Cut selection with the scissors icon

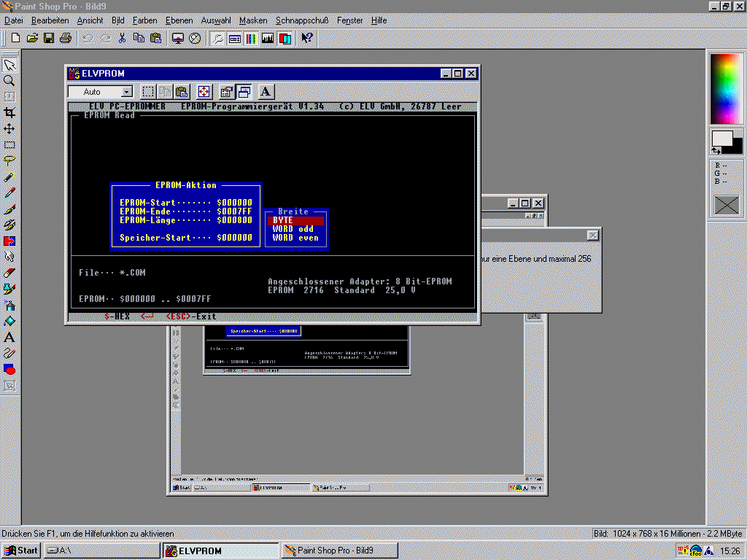click(122, 38)
